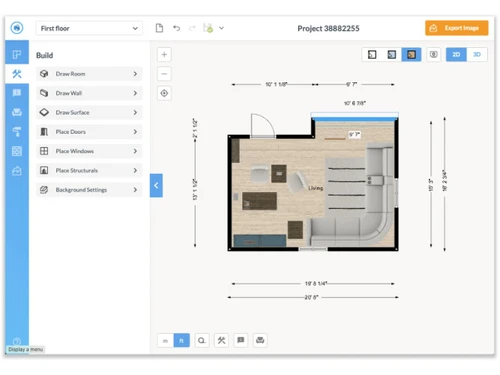This screenshot has height=375, width=500.
Task: Click the 10' 6 7/8" dimension label
Action: point(355,103)
